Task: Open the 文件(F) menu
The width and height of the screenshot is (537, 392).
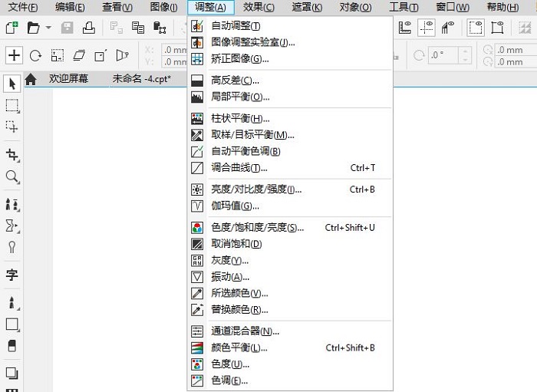Action: [23, 7]
